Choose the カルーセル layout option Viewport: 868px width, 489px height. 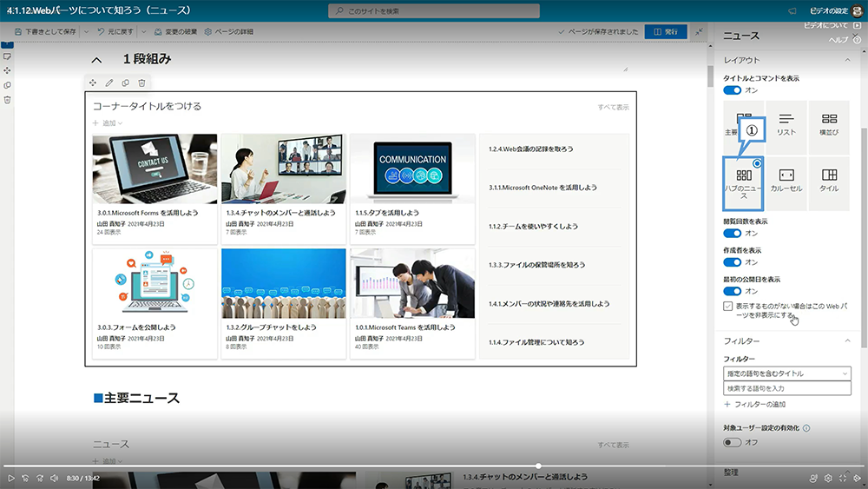coord(786,182)
